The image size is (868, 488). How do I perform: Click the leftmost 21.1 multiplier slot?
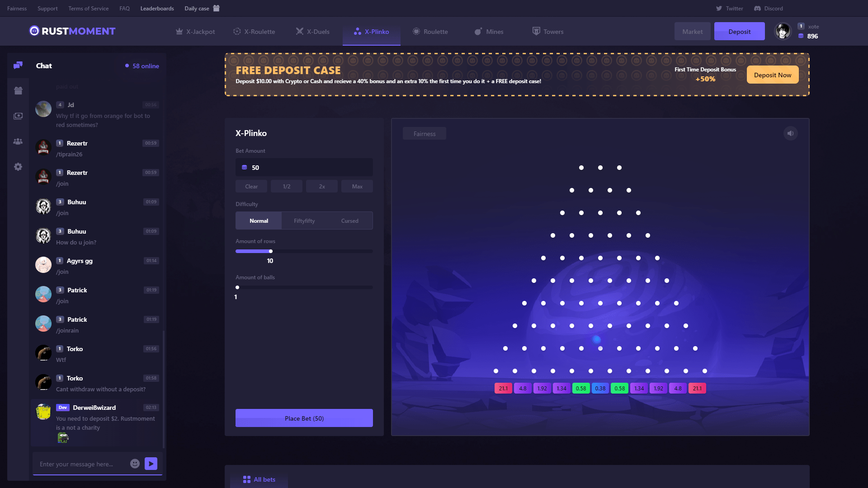pos(503,388)
